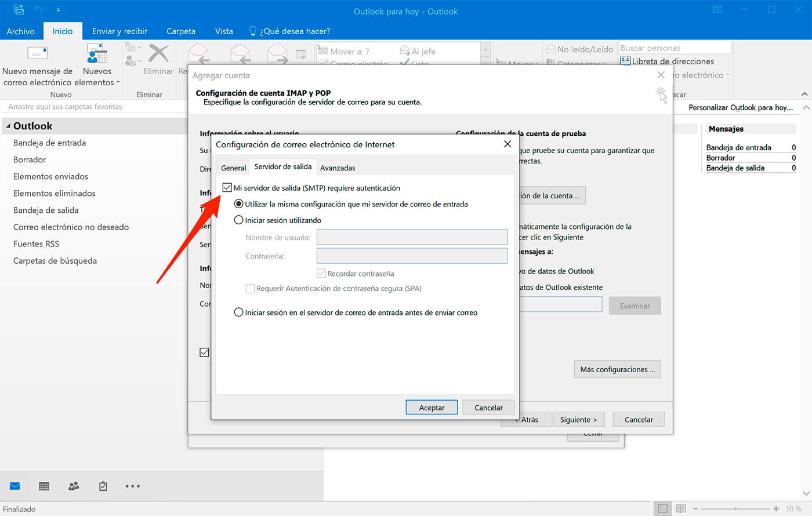Open the Archivo menu
The width and height of the screenshot is (812, 516).
point(21,31)
